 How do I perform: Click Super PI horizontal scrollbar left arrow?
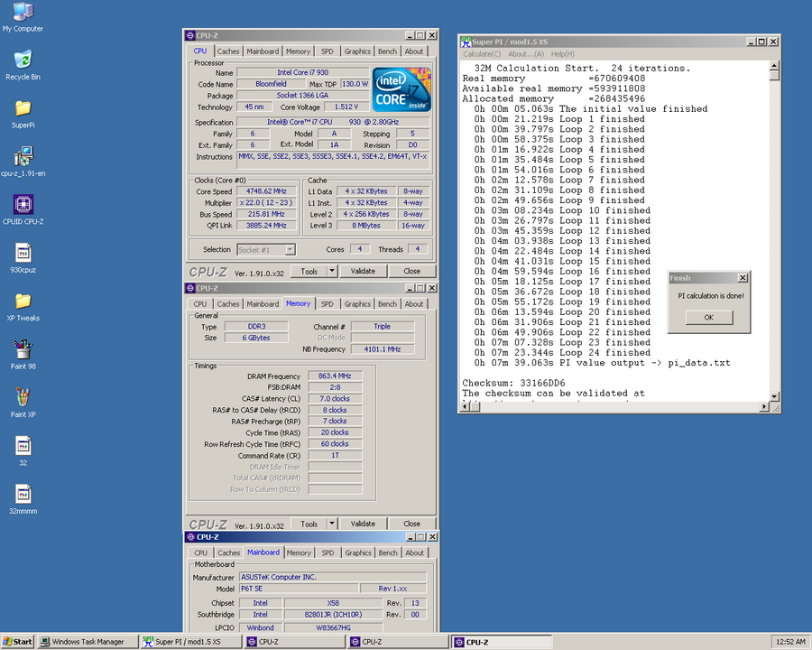[x=464, y=407]
